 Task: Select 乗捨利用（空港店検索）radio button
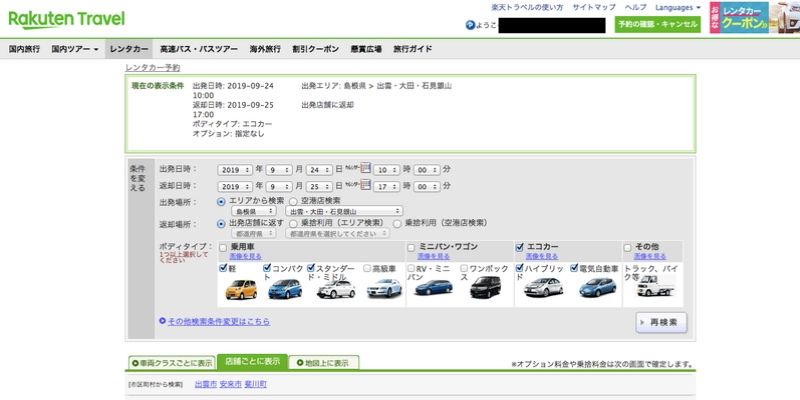coord(397,223)
